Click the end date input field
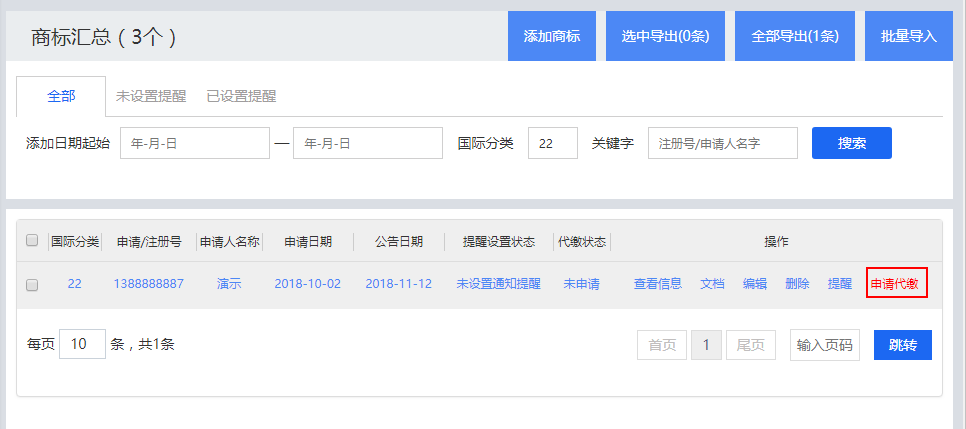Viewport: 966px width, 429px height. 367,143
